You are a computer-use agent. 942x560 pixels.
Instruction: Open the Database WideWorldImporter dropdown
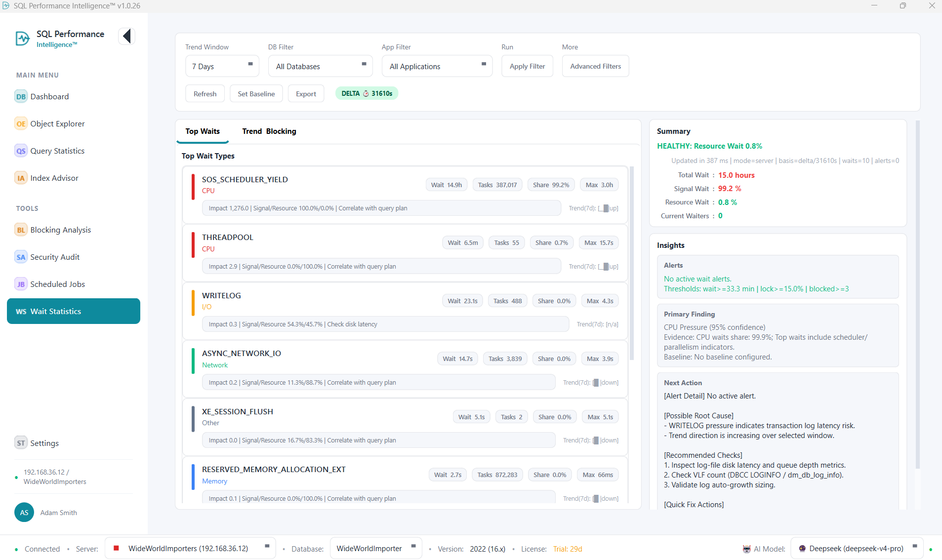(376, 548)
